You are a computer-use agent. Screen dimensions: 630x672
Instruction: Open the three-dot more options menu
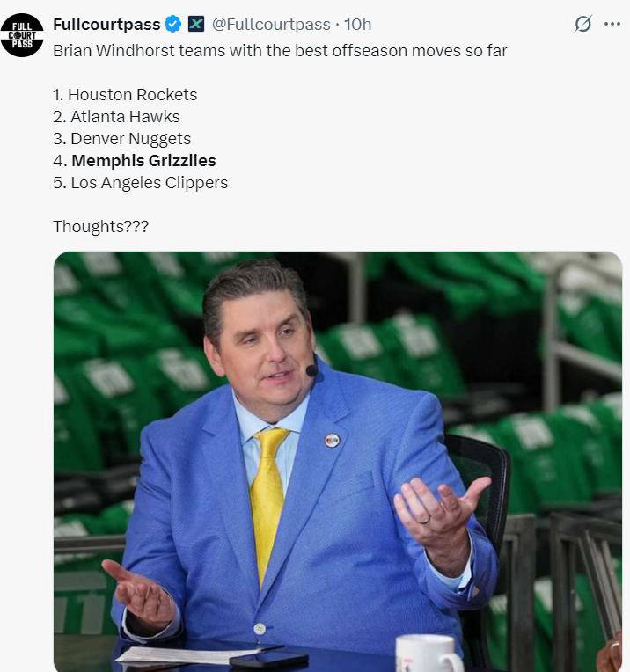(612, 24)
